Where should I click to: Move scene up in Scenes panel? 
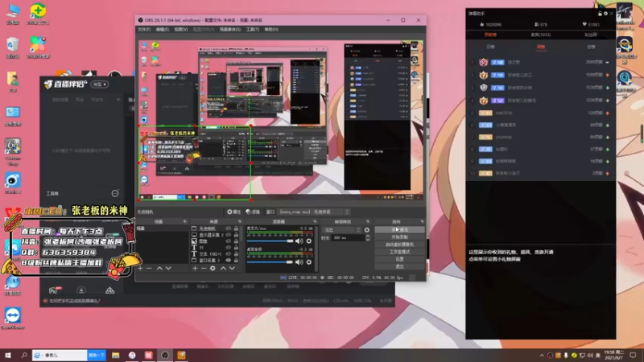pos(159,269)
